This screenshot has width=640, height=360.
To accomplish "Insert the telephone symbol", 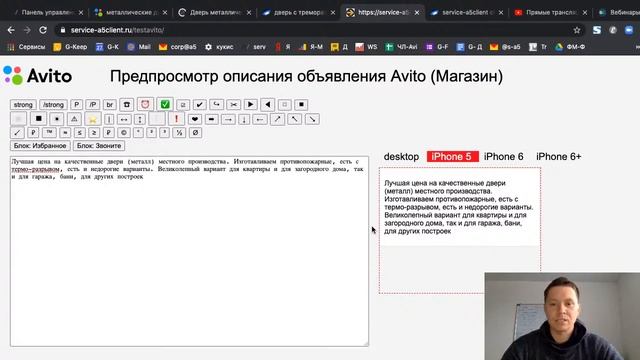I will [127, 105].
